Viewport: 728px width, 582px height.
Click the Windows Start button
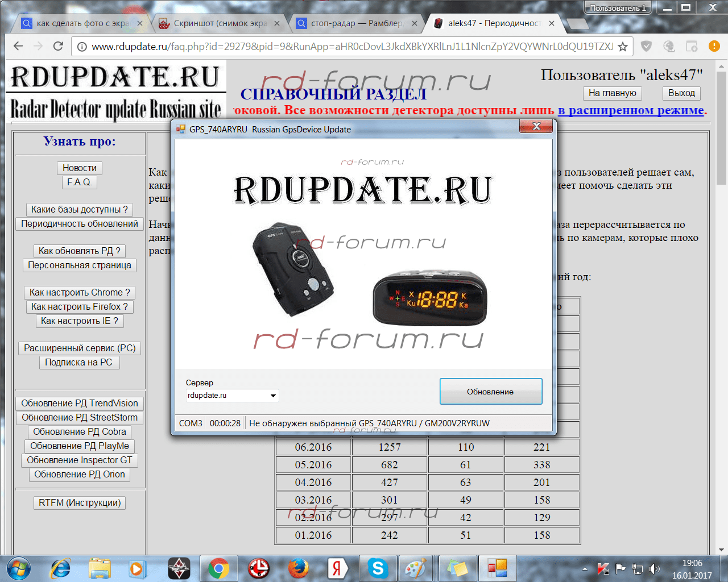[x=19, y=568]
